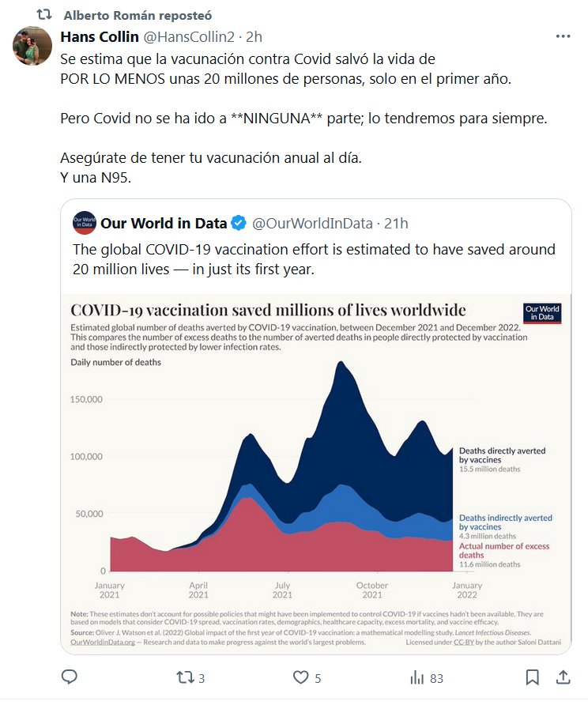Click the repost icon above Alberto Román's name

tap(46, 16)
